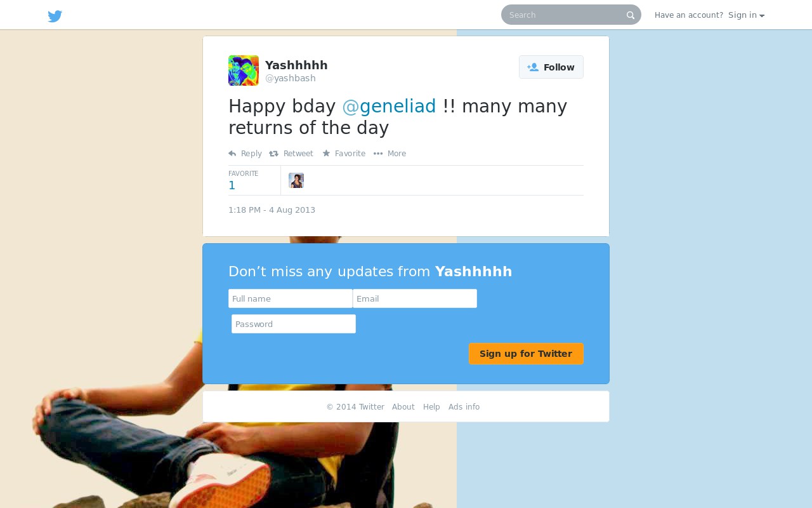Click into the Password field
The width and height of the screenshot is (812, 508).
pyautogui.click(x=294, y=324)
